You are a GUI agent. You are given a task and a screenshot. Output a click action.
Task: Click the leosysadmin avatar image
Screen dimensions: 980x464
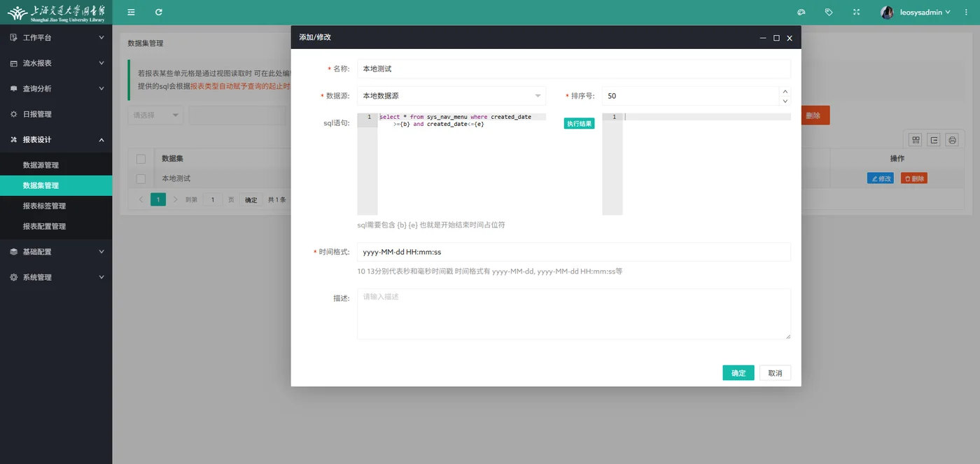(x=887, y=12)
